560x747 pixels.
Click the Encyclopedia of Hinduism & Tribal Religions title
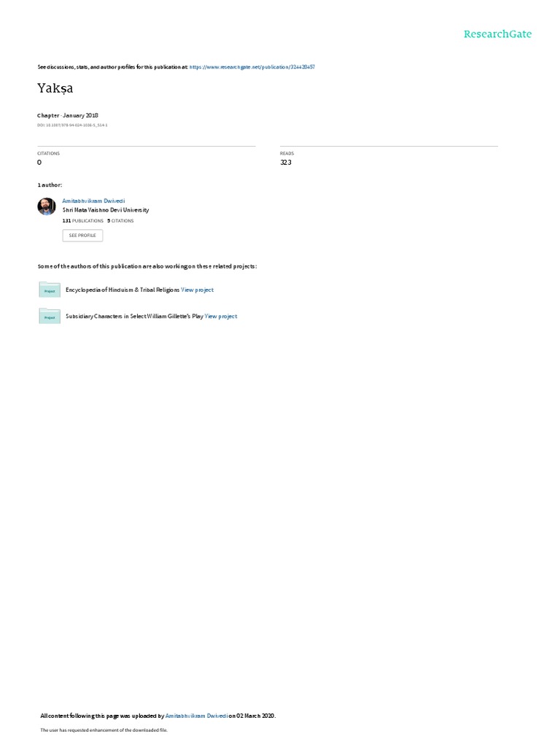tap(122, 290)
